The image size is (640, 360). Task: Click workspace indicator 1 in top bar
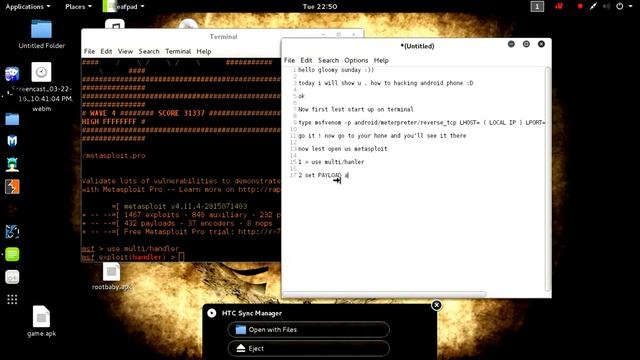(x=537, y=7)
